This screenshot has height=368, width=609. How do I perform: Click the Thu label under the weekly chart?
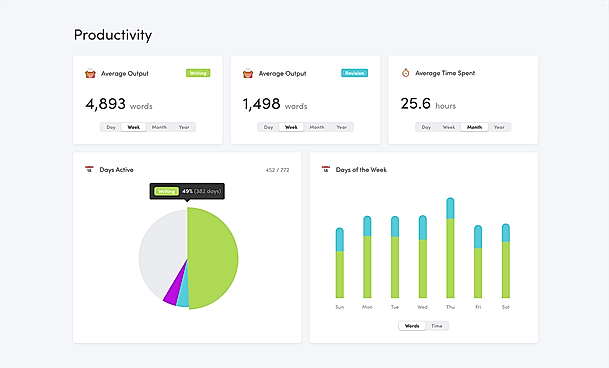point(450,307)
